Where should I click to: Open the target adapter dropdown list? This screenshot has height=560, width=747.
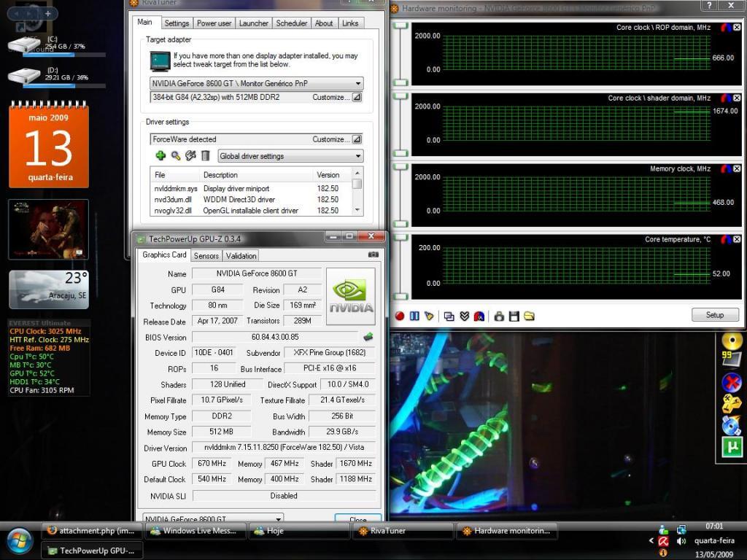click(357, 84)
